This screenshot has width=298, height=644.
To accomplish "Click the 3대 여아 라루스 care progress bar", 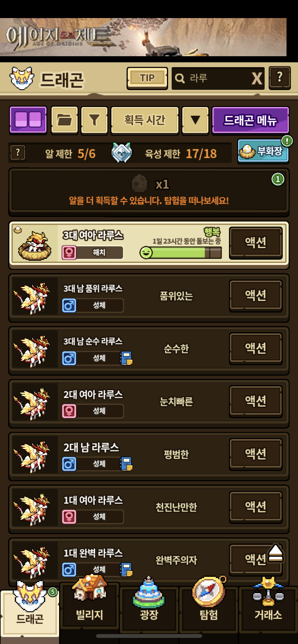I will 181,253.
